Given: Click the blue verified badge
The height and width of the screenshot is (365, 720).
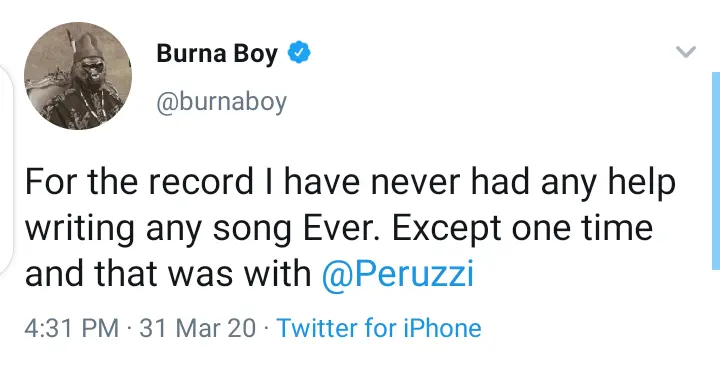Looking at the screenshot, I should [x=299, y=52].
